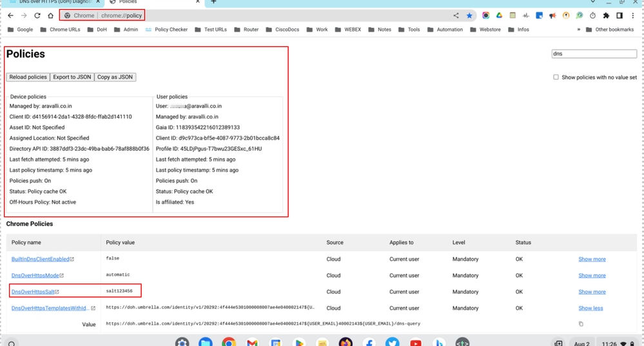
Task: Open the BuiltInDnsClientEnabled policy link
Action: point(40,259)
